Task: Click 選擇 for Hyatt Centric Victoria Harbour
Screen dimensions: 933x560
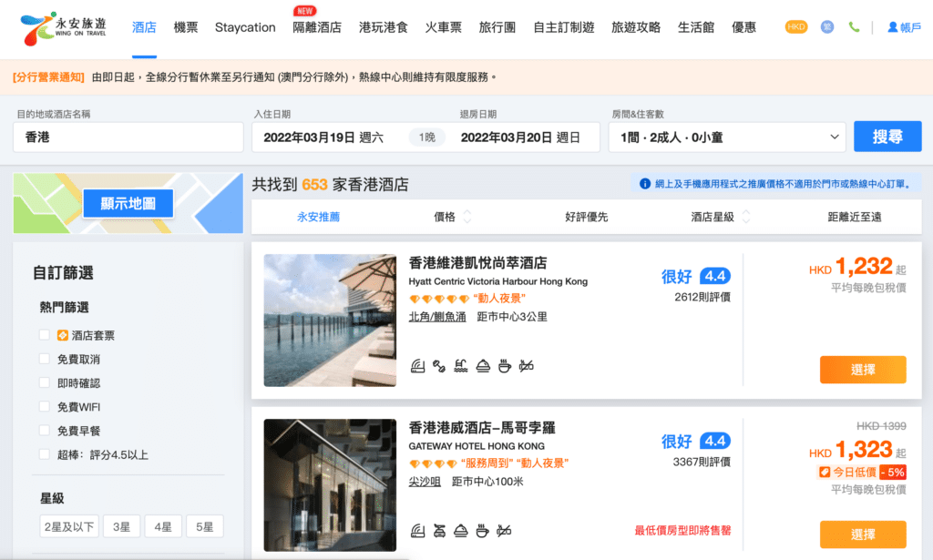Action: [x=863, y=370]
